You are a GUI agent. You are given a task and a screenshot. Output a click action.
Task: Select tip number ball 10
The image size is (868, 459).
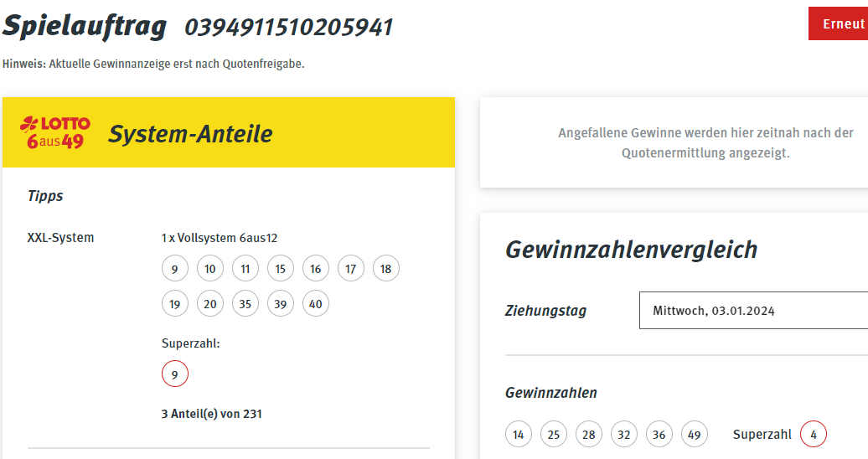pyautogui.click(x=210, y=269)
